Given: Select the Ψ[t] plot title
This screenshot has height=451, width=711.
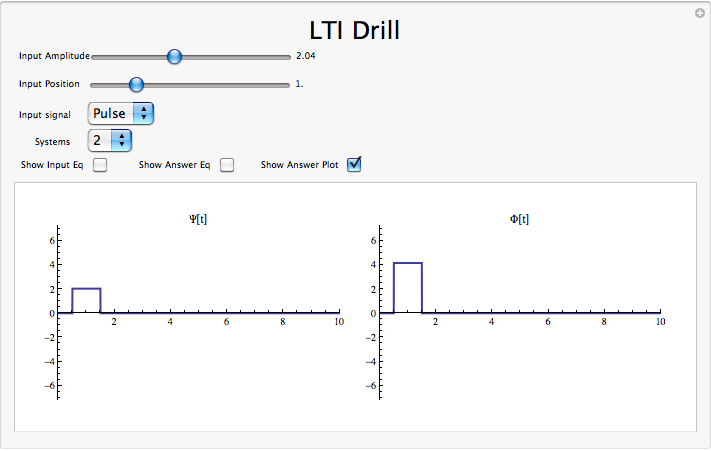Looking at the screenshot, I should pyautogui.click(x=198, y=219).
